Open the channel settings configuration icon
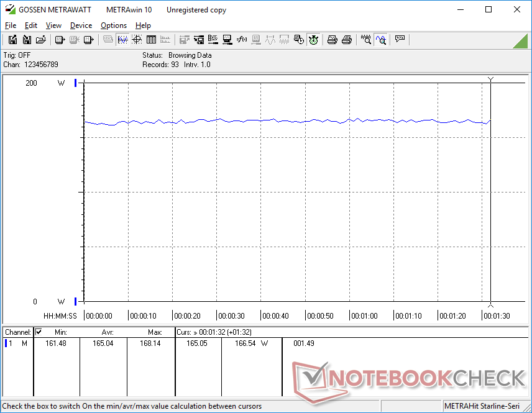 pyautogui.click(x=213, y=40)
